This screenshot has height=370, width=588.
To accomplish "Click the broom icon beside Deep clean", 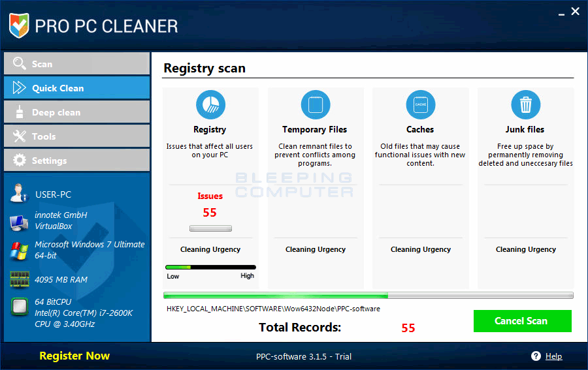I will tap(20, 112).
